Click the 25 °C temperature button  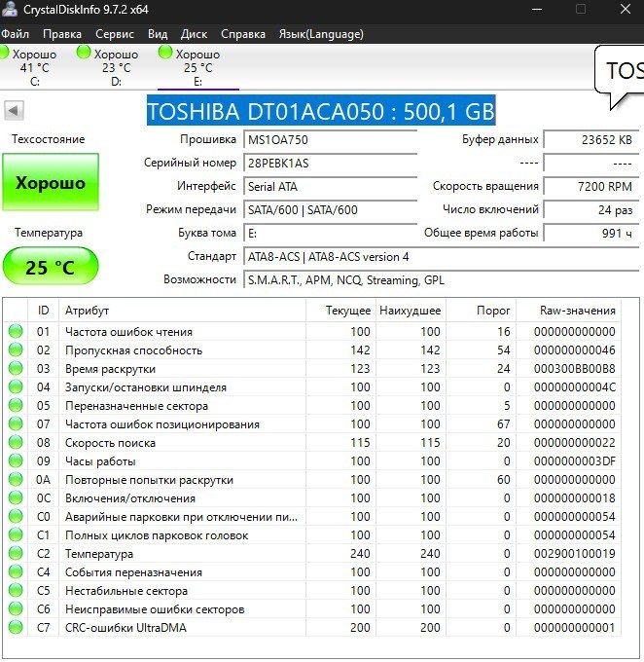(x=51, y=267)
